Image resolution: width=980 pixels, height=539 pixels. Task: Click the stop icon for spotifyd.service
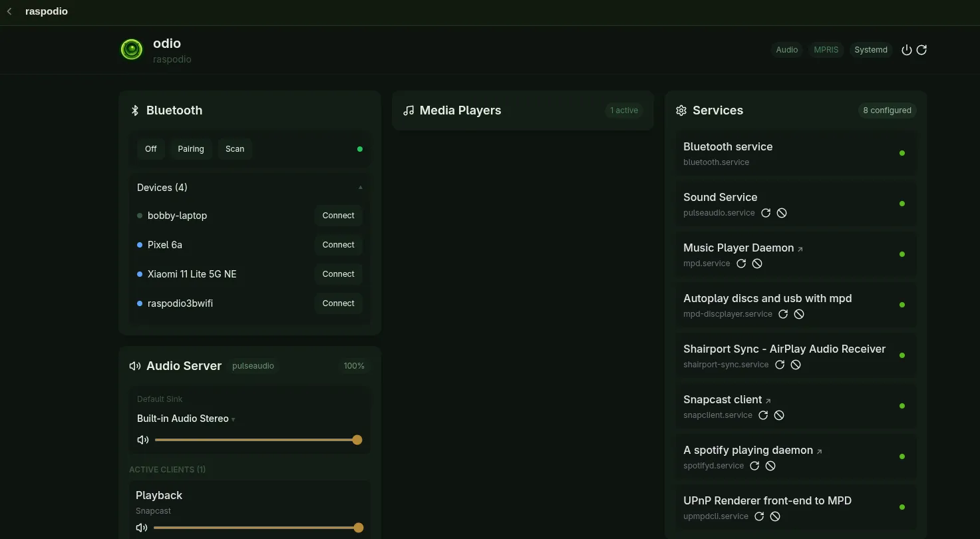click(770, 466)
